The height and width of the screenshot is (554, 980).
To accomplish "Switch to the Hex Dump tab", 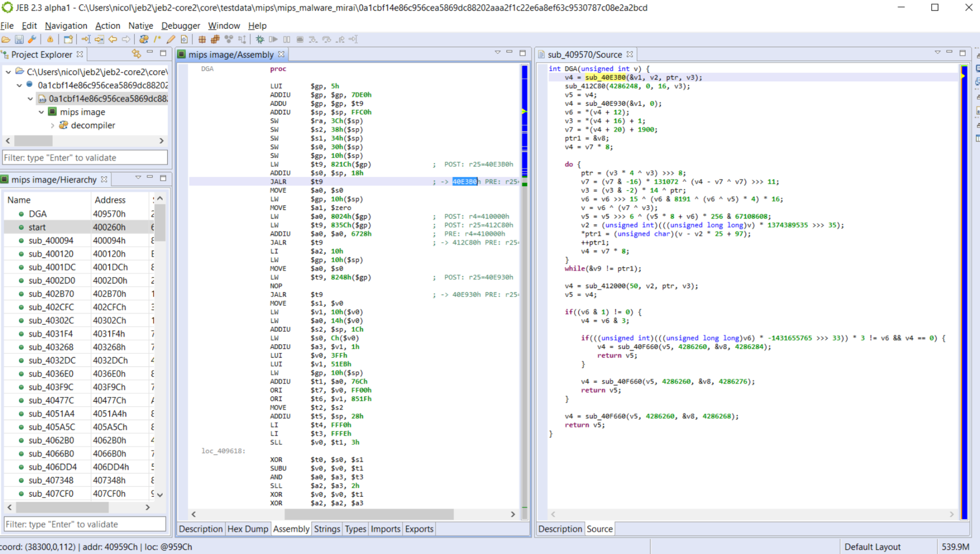I will click(x=248, y=529).
